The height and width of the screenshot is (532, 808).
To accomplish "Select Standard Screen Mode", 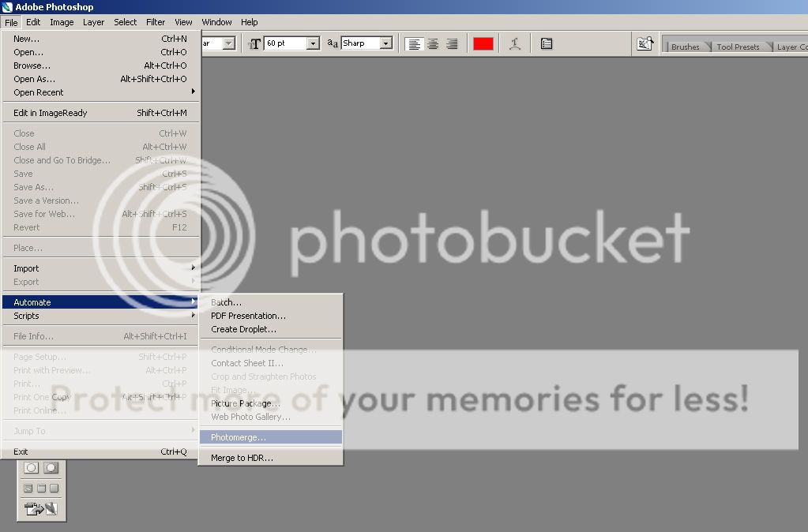I will (28, 489).
